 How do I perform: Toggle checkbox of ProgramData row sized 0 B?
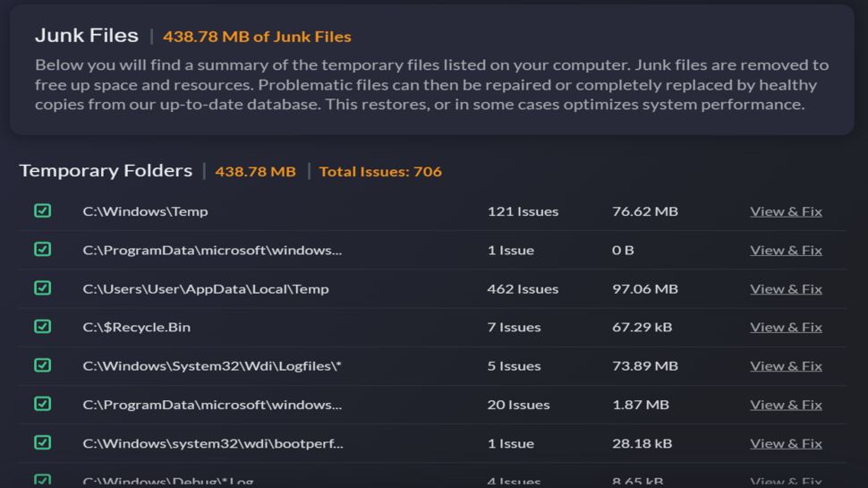[42, 250]
